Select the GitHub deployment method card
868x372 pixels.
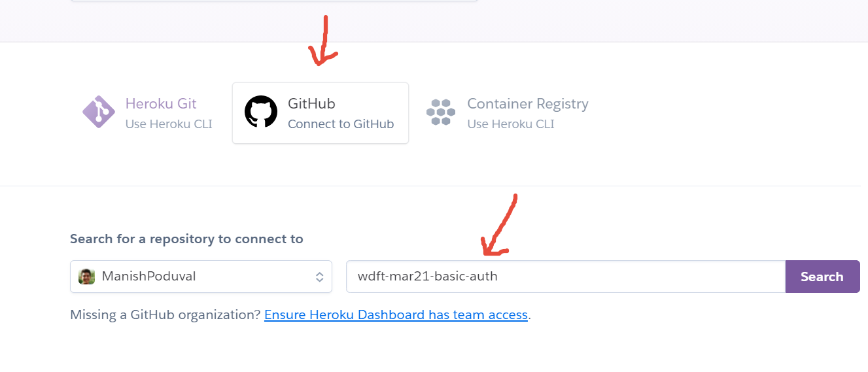tap(321, 112)
